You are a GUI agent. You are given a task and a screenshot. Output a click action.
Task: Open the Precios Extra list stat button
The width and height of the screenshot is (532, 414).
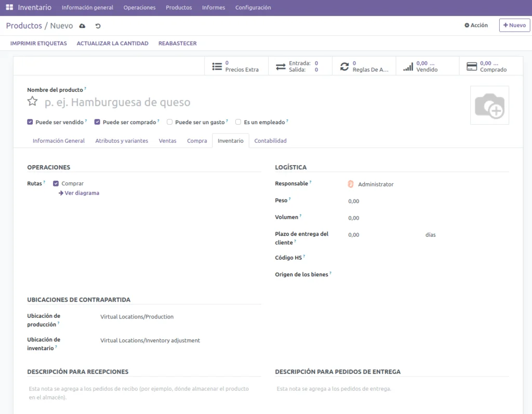click(236, 66)
